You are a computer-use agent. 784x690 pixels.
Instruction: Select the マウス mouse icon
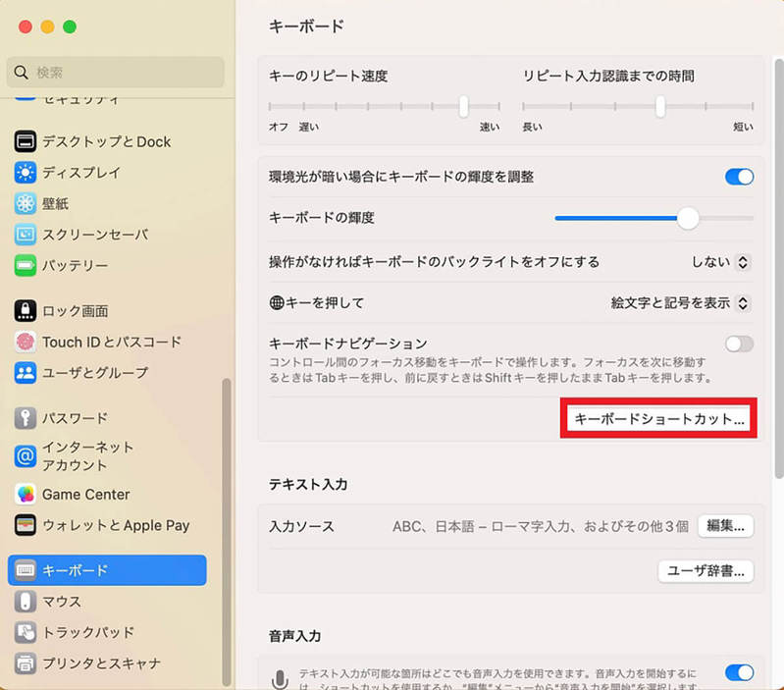[25, 602]
